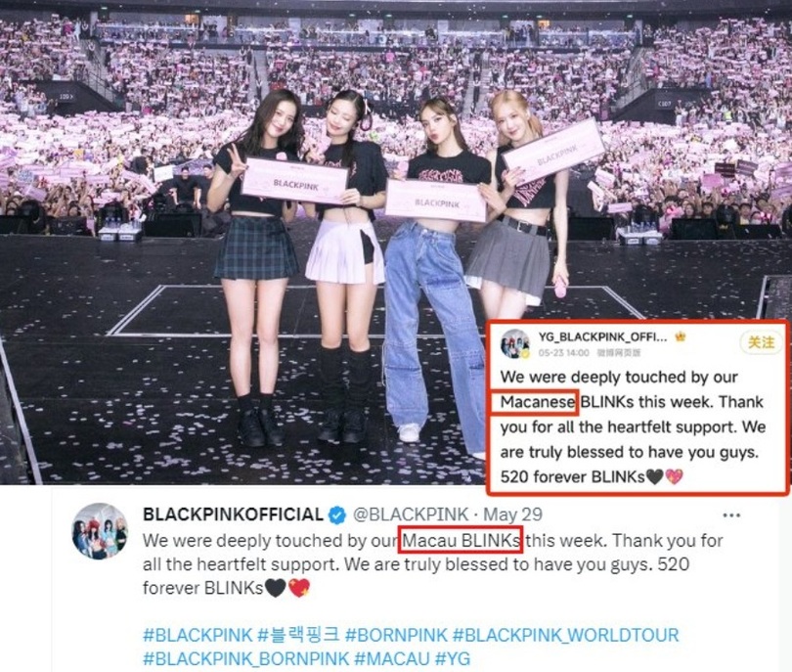
Task: Open the #BLACKPINK hashtag at line start
Action: click(198, 635)
